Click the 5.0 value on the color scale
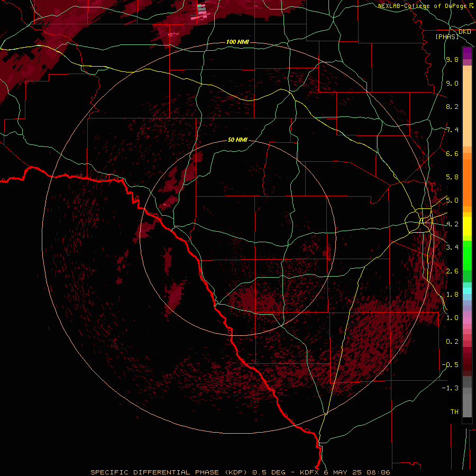Image resolution: width=476 pixels, height=476 pixels. [452, 200]
